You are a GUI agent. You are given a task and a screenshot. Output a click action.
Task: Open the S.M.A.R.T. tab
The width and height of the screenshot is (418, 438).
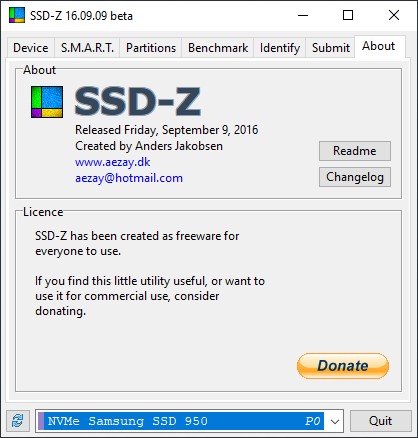(87, 48)
